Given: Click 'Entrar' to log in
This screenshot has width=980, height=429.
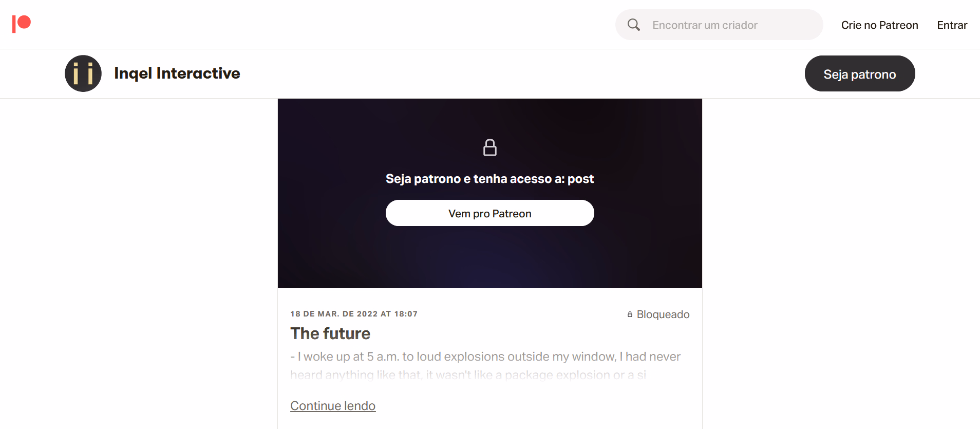Looking at the screenshot, I should [951, 25].
